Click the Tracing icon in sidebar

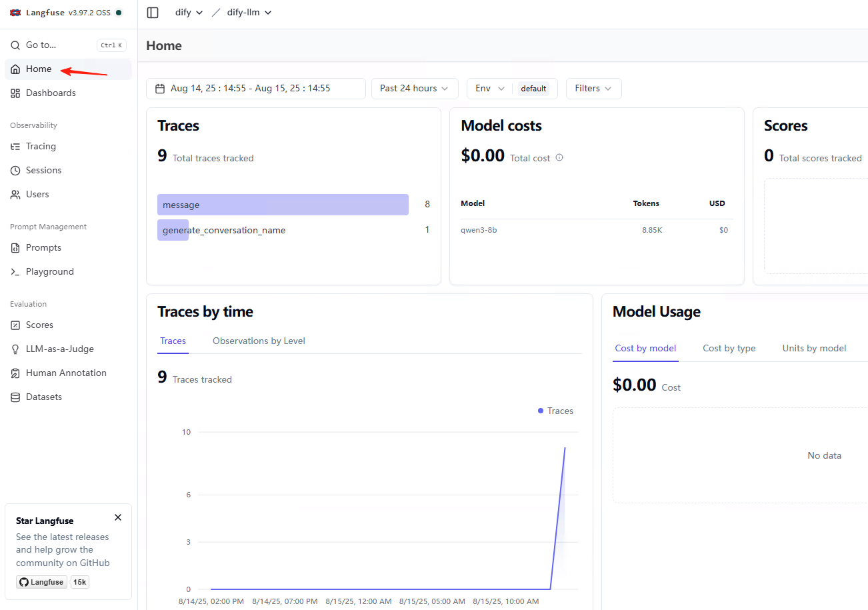[15, 147]
